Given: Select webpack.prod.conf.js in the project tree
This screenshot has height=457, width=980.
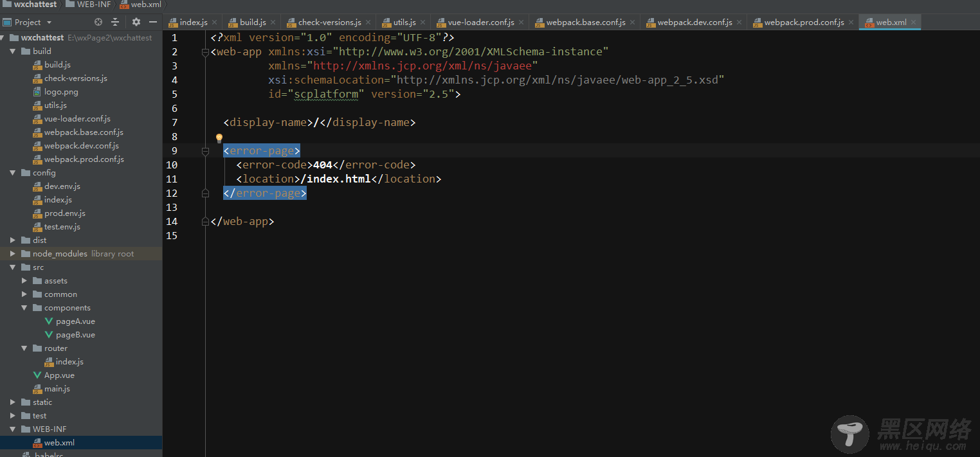Looking at the screenshot, I should click(x=84, y=159).
